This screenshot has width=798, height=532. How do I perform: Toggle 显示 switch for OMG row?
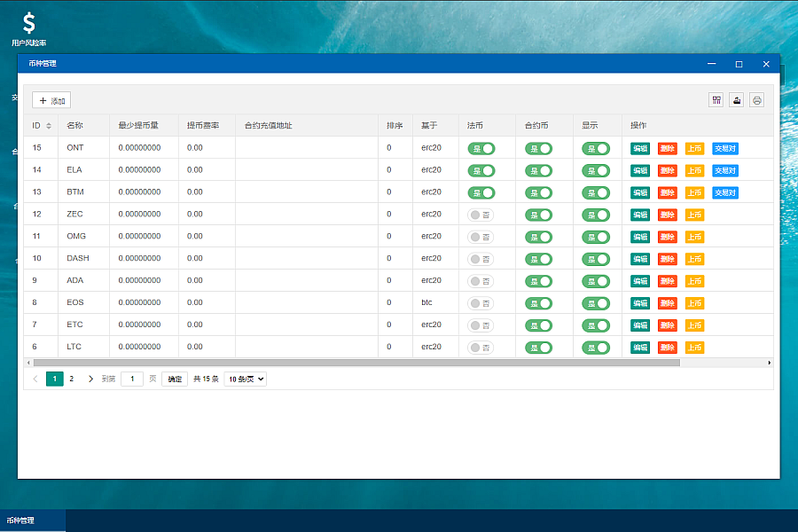tap(596, 238)
